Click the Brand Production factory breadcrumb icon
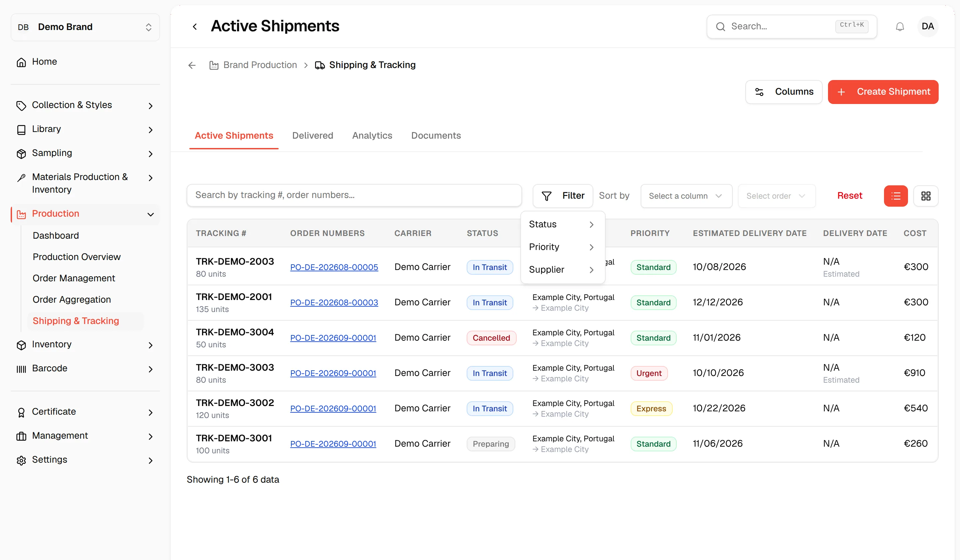This screenshot has height=560, width=960. pyautogui.click(x=214, y=66)
